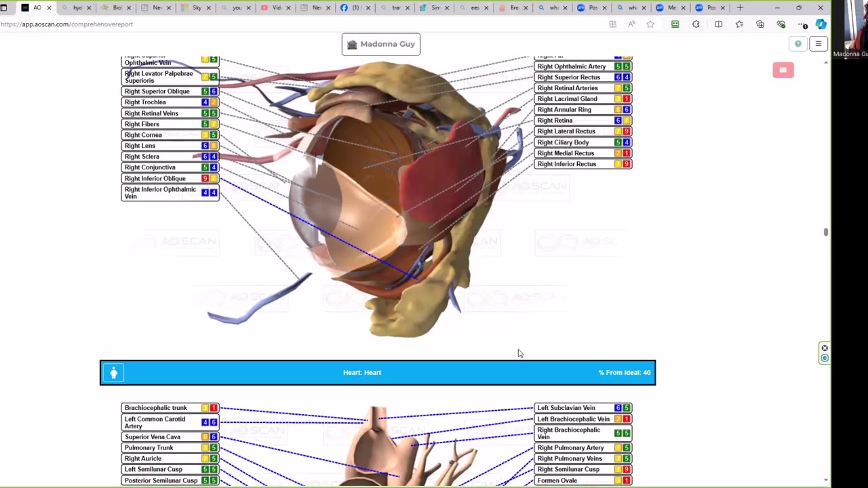
Task: Add this page to favorites with the star icon
Action: [x=650, y=24]
